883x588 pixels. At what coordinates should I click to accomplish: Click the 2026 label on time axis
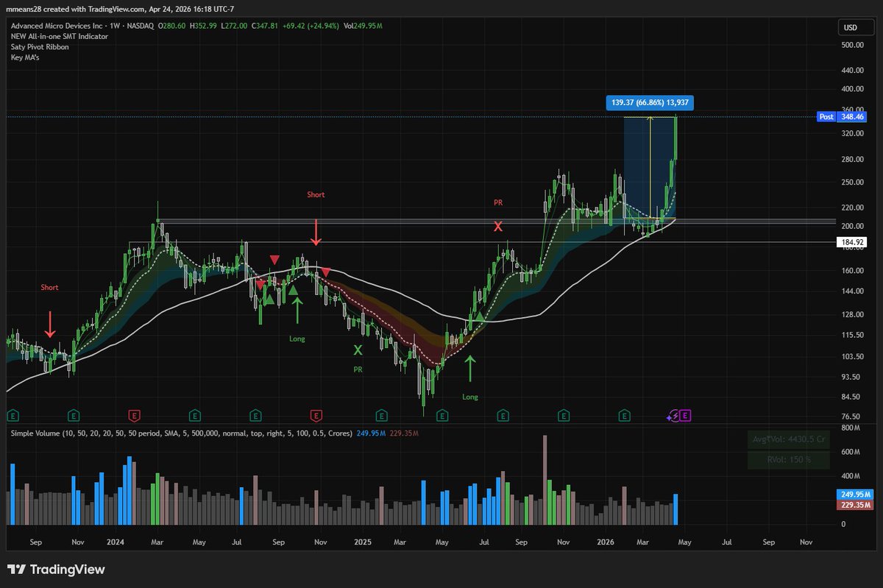[605, 541]
